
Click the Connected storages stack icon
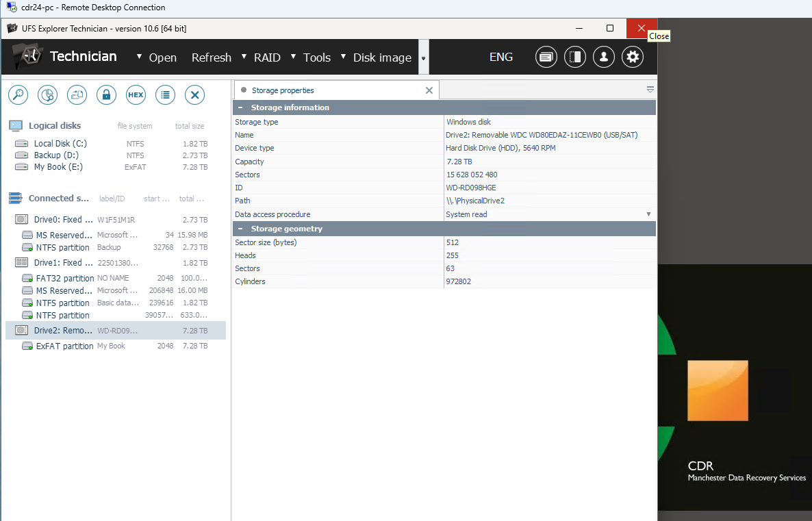[16, 198]
